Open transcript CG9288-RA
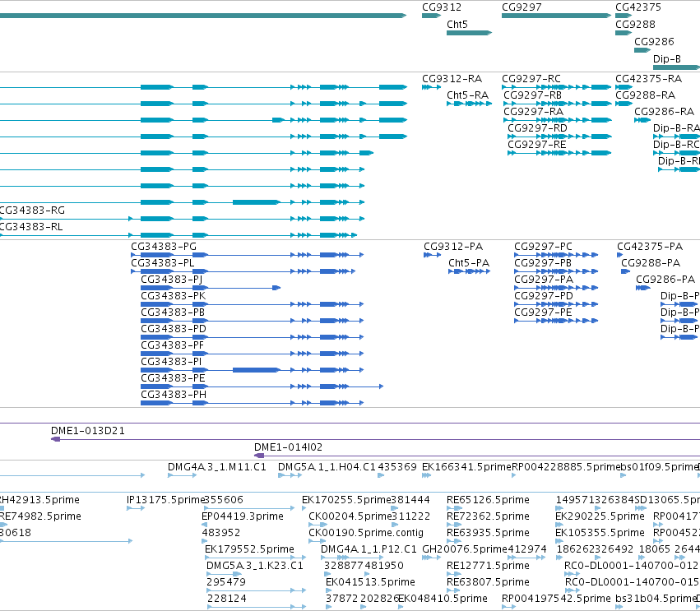The height and width of the screenshot is (611, 700). tap(645, 95)
